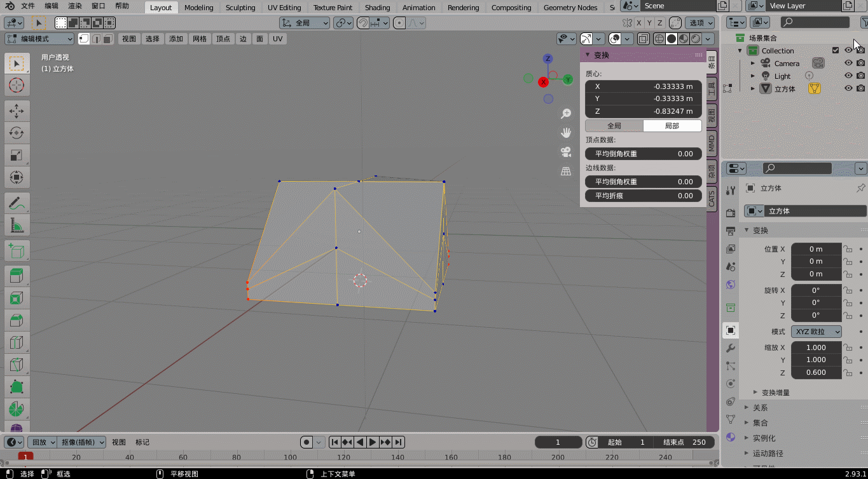The image size is (868, 479).
Task: Switch perspective/orthographic grid icon
Action: (566, 172)
